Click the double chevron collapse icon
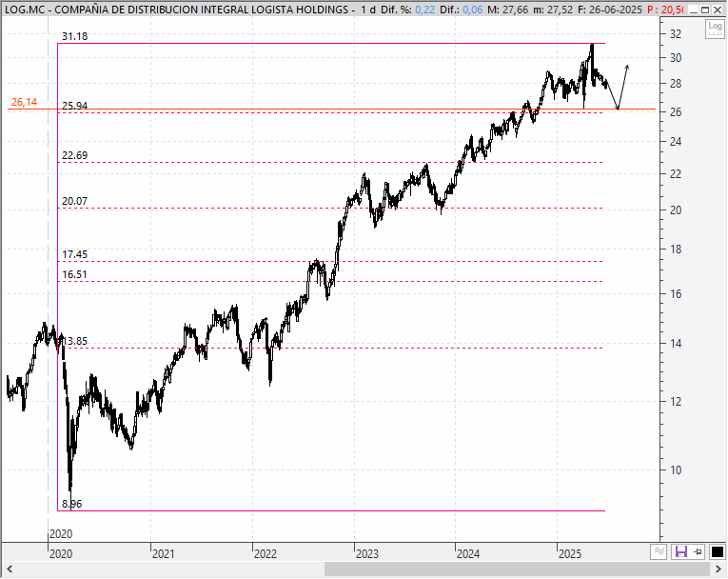 tap(659, 551)
